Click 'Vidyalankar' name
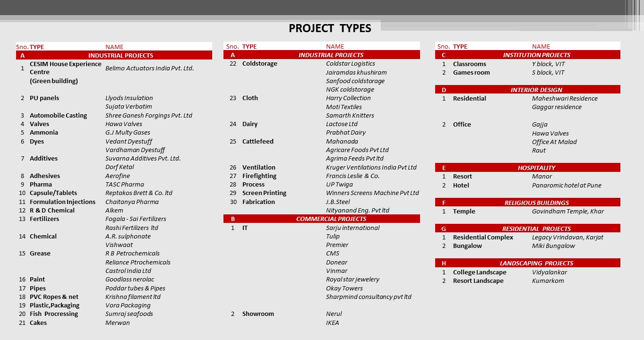Viewport: 644px width, 340px height. 550,272
